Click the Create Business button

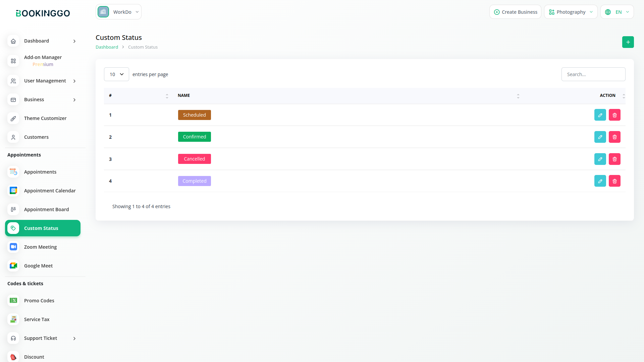coord(515,12)
